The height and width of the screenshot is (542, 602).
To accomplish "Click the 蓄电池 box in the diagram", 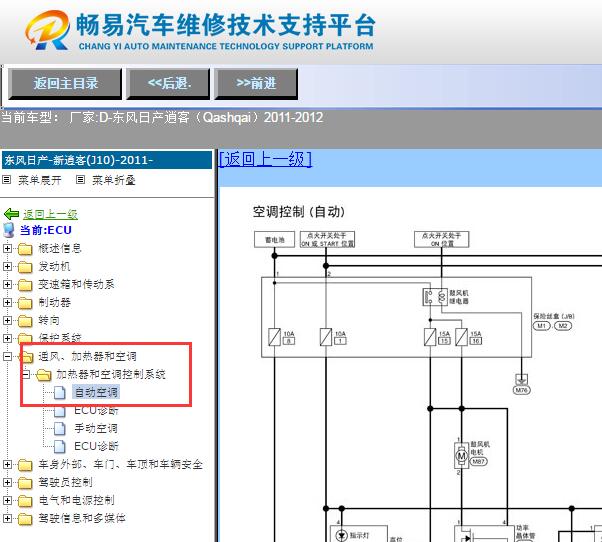I will [x=275, y=240].
